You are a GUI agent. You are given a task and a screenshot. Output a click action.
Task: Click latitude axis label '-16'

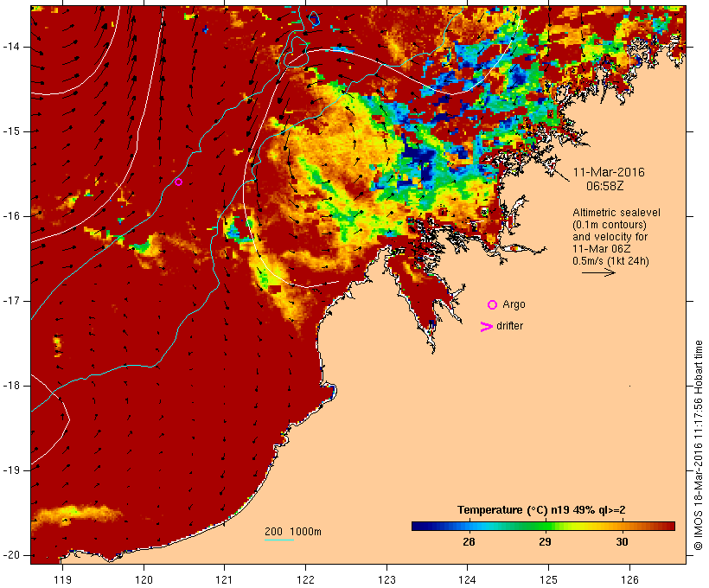tap(11, 216)
